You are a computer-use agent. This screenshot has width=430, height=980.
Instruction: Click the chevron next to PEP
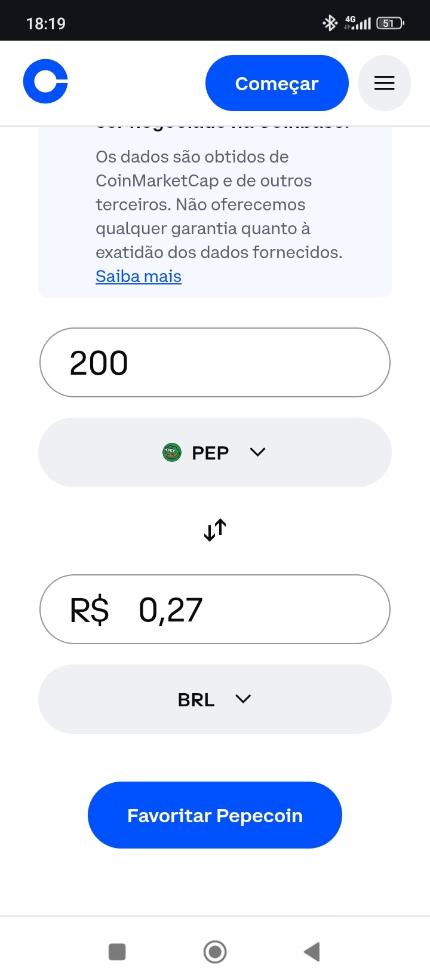click(x=257, y=452)
